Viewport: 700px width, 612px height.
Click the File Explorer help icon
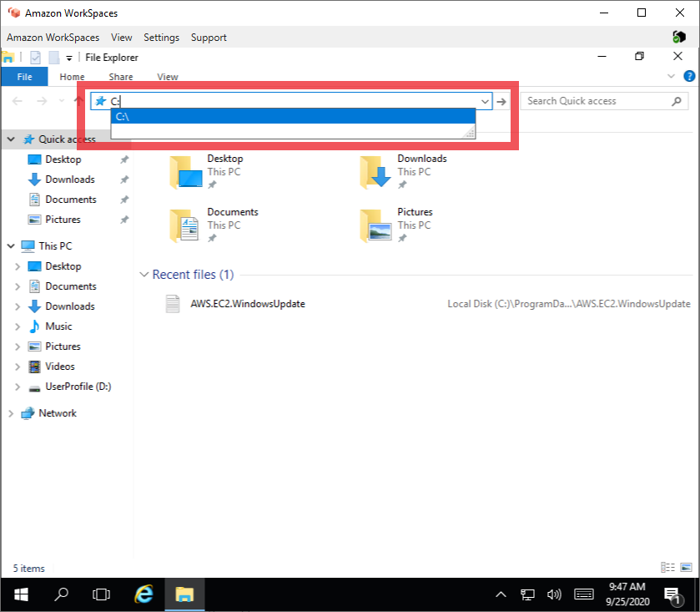coord(689,76)
